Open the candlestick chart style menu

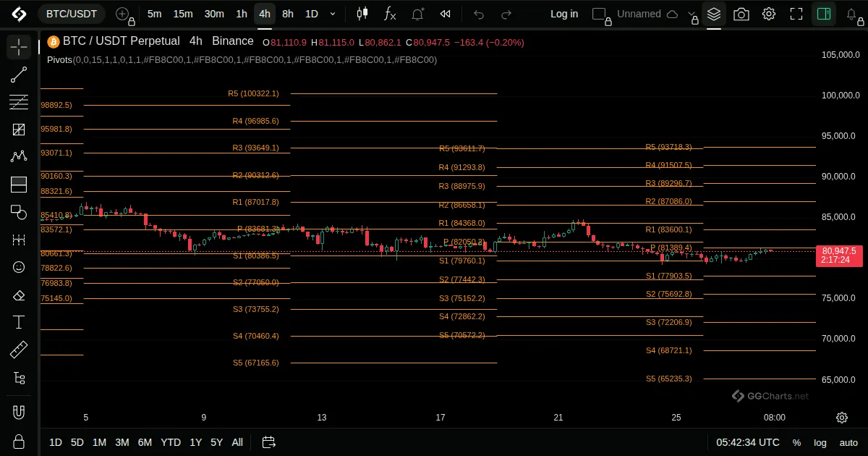pyautogui.click(x=363, y=14)
